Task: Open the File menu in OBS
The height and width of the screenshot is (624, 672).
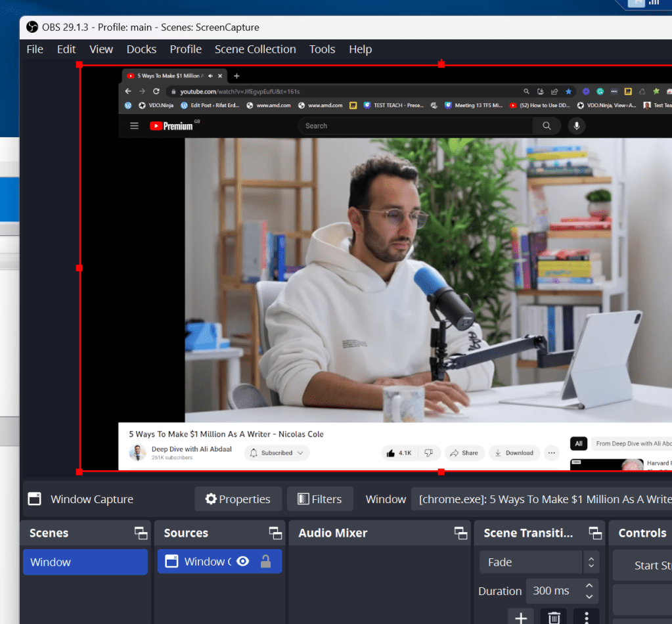Action: pos(35,49)
